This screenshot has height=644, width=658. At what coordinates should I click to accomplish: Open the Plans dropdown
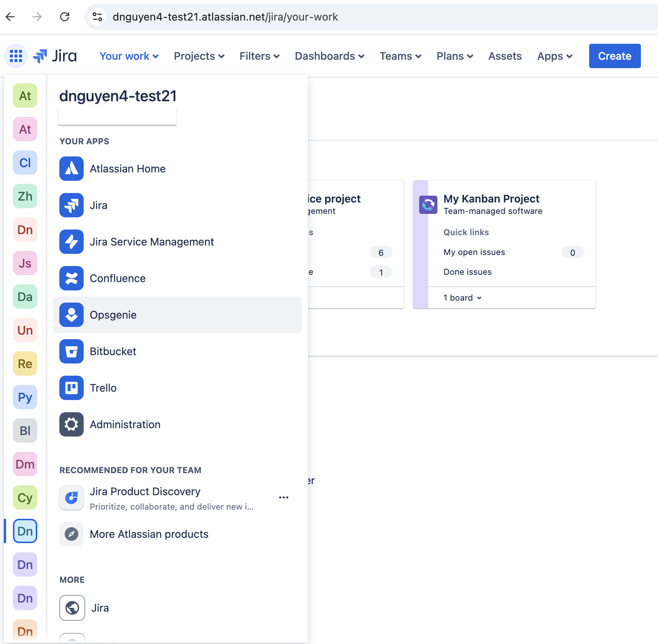(x=455, y=56)
